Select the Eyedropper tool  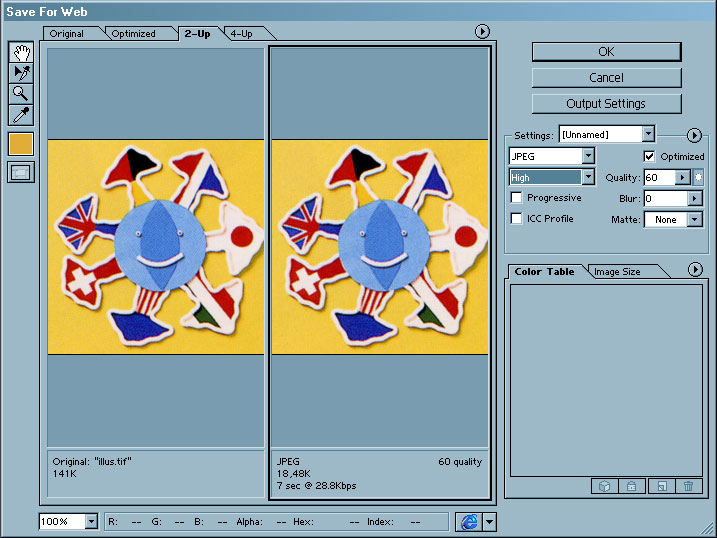21,115
